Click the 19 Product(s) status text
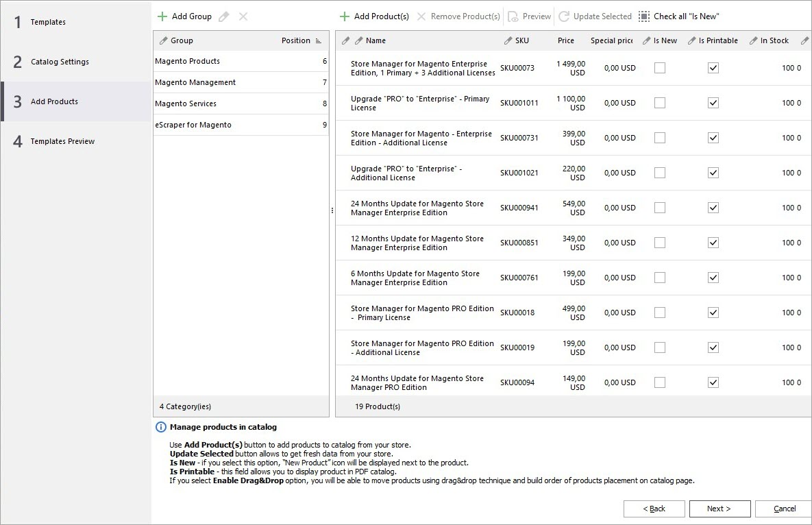This screenshot has width=812, height=525. coord(378,406)
